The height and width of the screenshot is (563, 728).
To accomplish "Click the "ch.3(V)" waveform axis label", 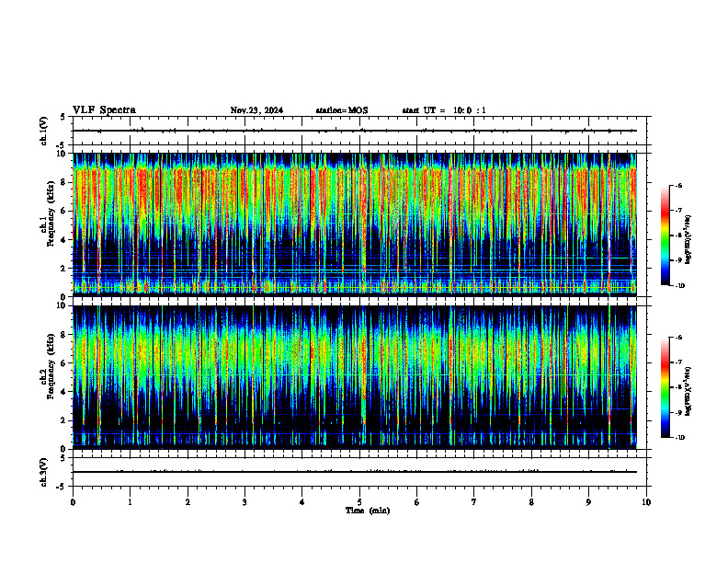I will coord(43,472).
